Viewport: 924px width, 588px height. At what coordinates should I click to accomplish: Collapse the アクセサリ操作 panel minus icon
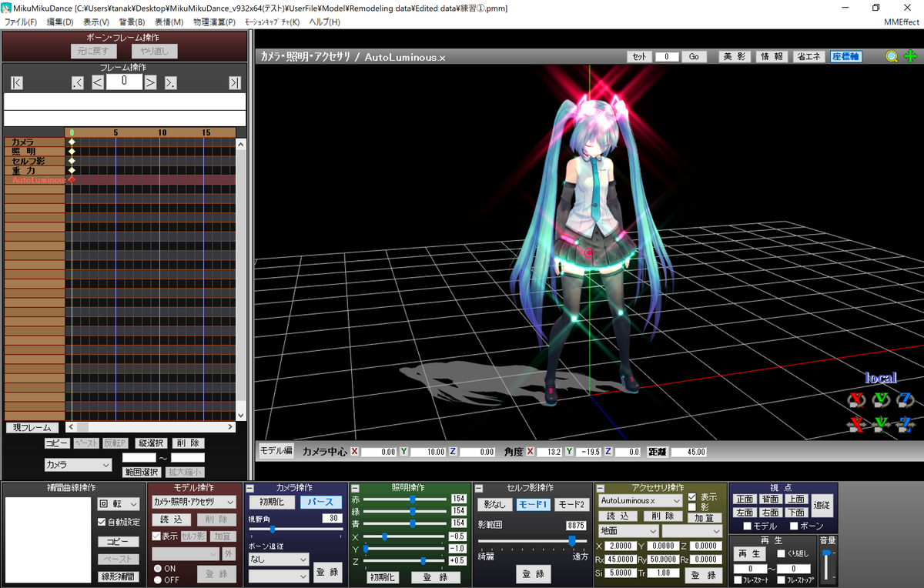(x=599, y=488)
